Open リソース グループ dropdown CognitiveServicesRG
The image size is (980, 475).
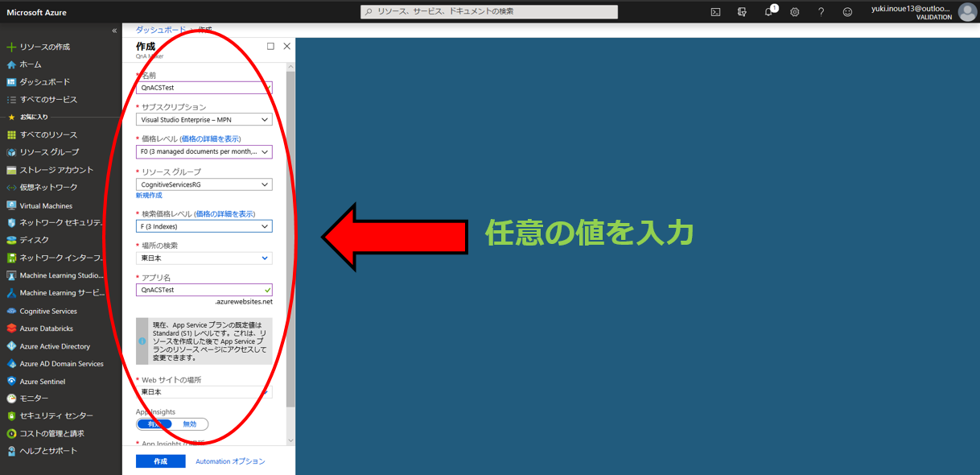[x=204, y=184]
